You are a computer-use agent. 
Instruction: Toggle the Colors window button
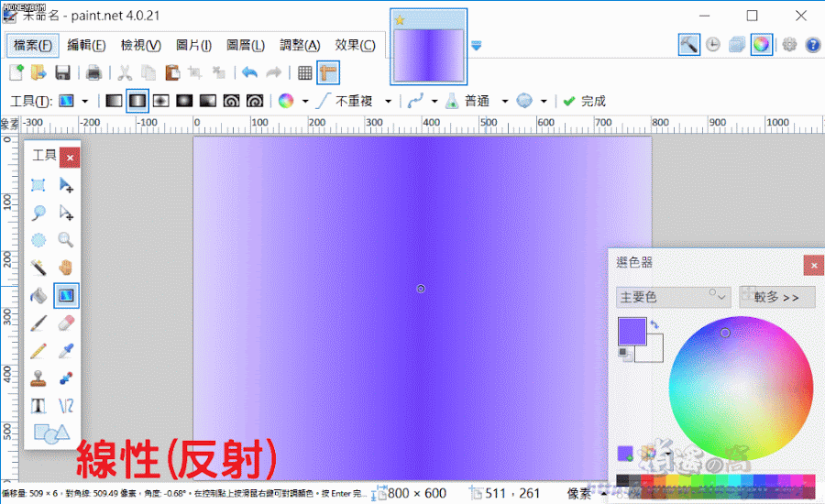coord(762,45)
